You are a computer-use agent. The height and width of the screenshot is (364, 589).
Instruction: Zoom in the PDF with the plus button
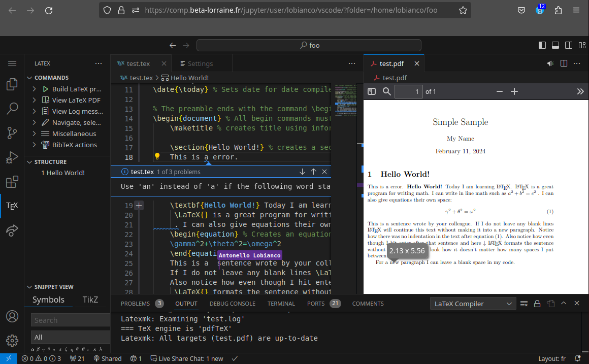[x=514, y=91]
